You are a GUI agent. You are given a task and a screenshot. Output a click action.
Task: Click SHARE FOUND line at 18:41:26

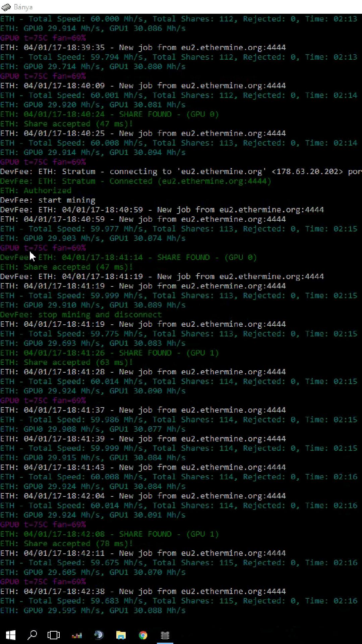(x=109, y=353)
